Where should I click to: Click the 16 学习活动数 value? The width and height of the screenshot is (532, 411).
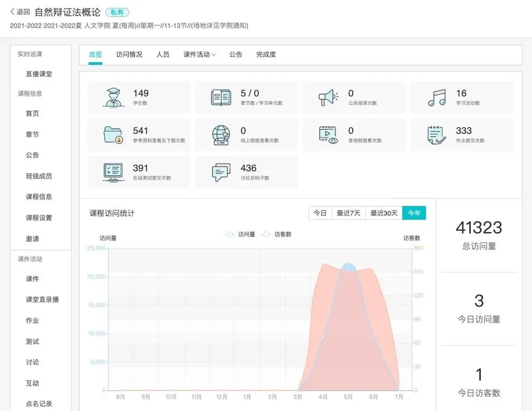pyautogui.click(x=461, y=93)
